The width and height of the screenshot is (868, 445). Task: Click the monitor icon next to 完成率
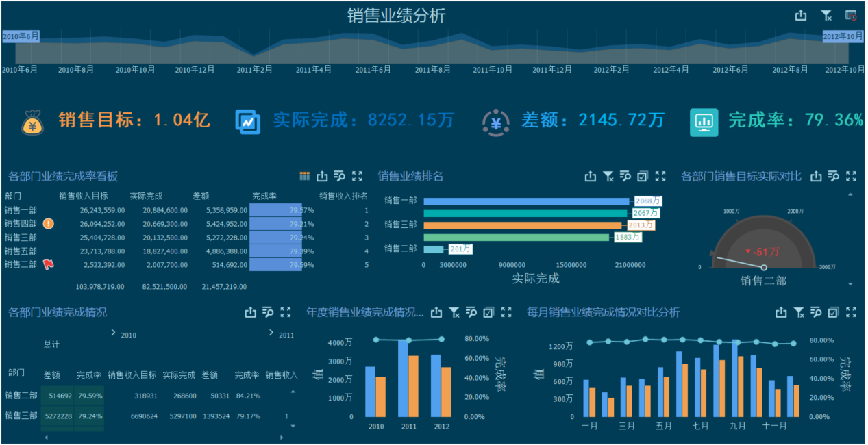point(704,122)
